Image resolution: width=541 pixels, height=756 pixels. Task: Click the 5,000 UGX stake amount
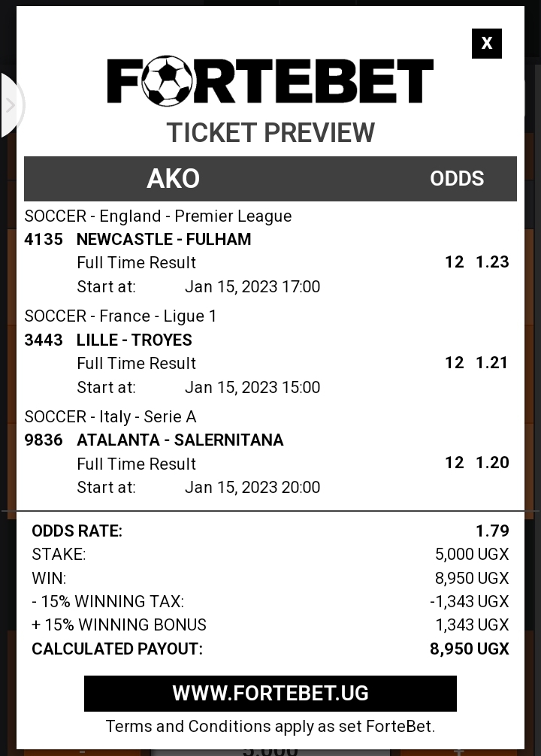472,554
